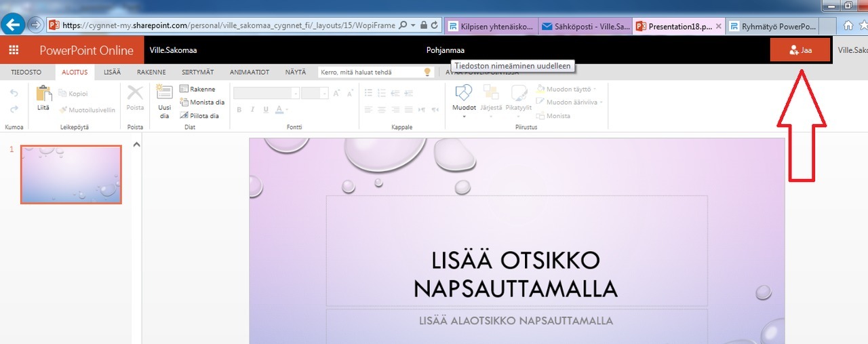
Task: Open the Pikatyylit quick styles dropdown
Action: [x=519, y=100]
